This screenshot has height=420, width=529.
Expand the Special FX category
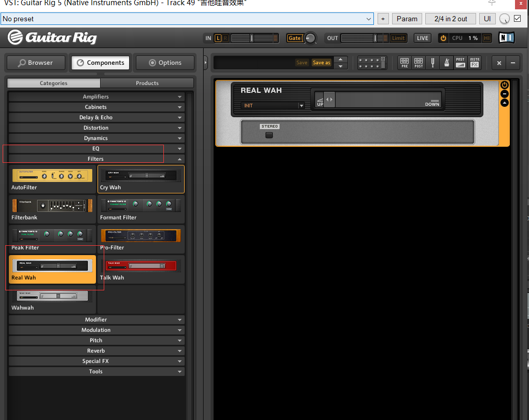(x=96, y=361)
